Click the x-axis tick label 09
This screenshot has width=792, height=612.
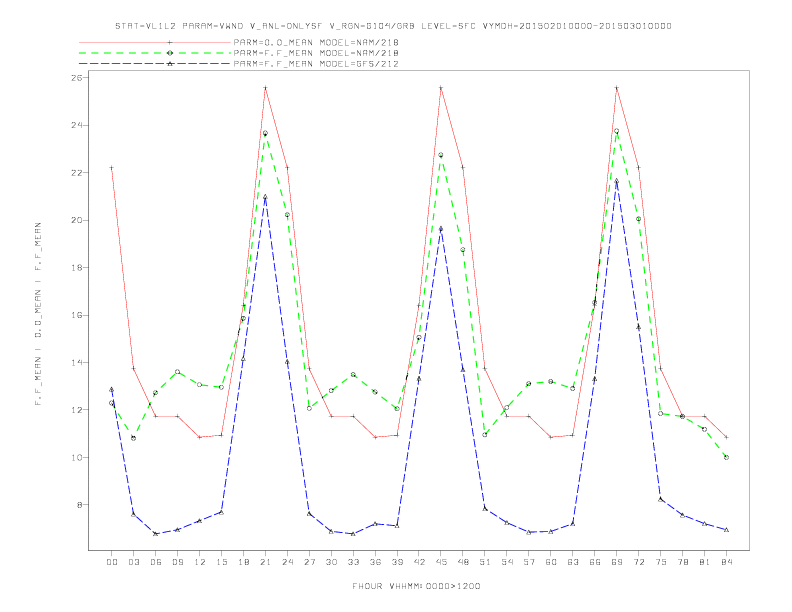click(x=177, y=562)
